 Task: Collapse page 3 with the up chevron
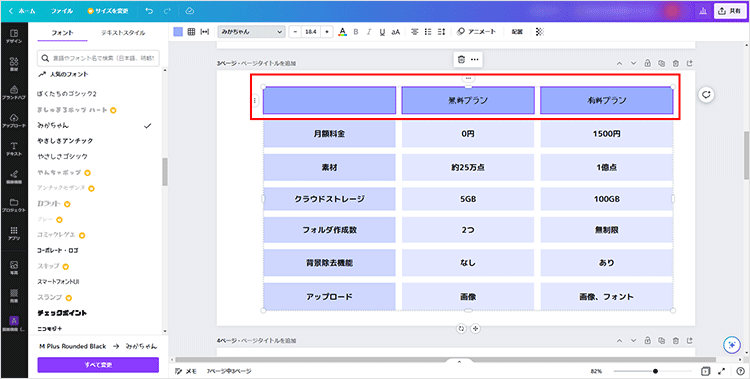coord(619,63)
